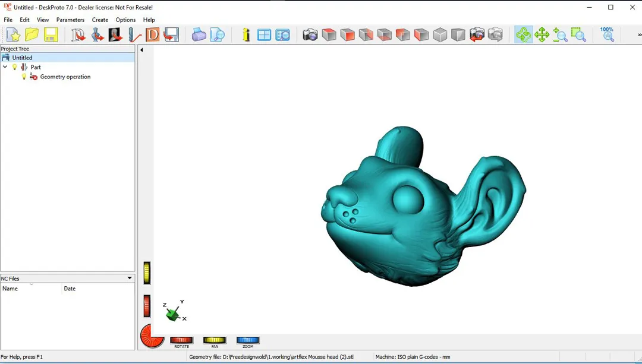Viewport: 642px width, 364px height.
Task: Collapse the Part tree node
Action: [x=5, y=67]
